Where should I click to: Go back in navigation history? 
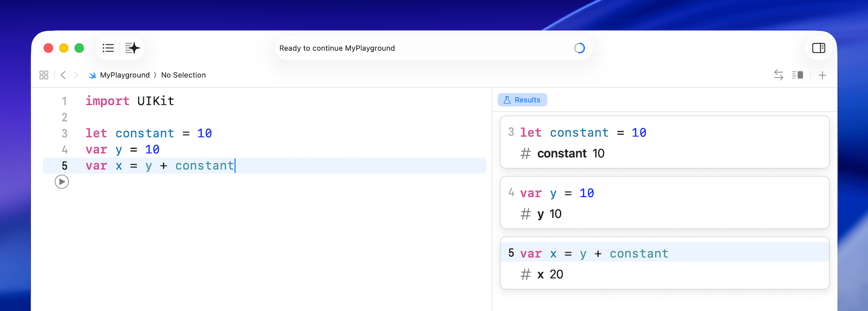(x=63, y=75)
